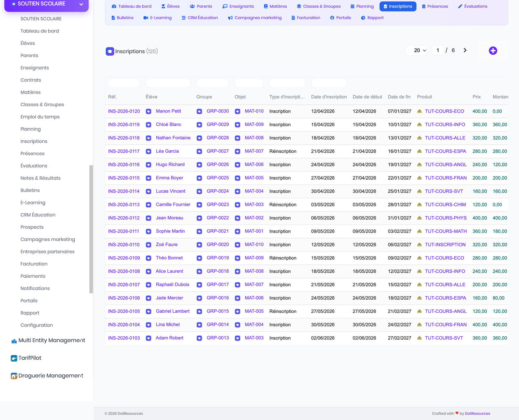This screenshot has width=519, height=420.
Task: Open the DoliResources footer link
Action: pyautogui.click(x=477, y=414)
